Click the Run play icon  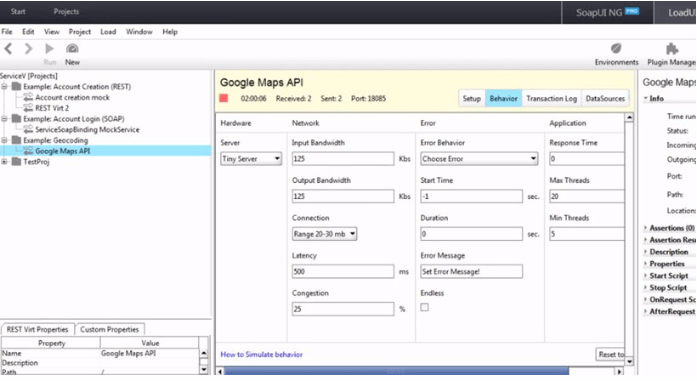[x=49, y=48]
